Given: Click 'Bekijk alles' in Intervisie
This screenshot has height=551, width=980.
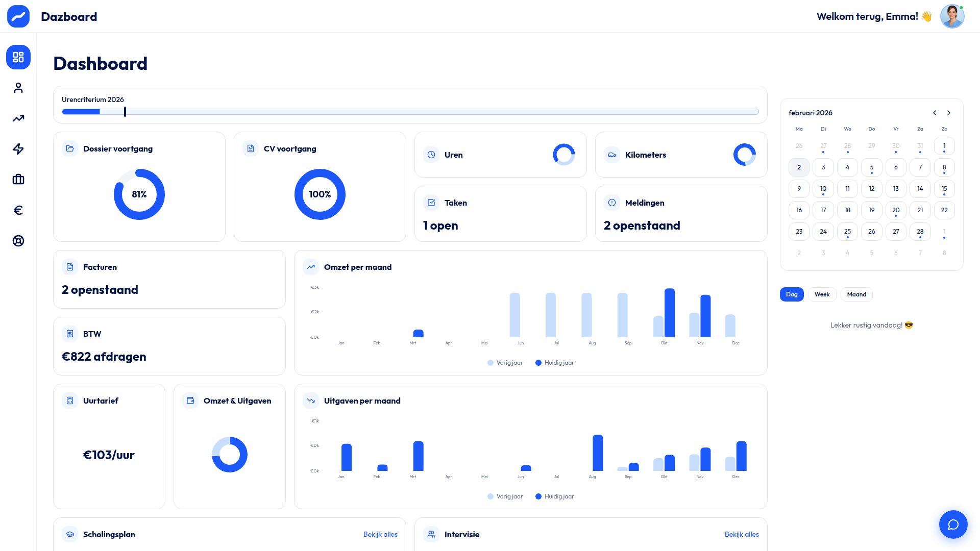Looking at the screenshot, I should tap(742, 534).
